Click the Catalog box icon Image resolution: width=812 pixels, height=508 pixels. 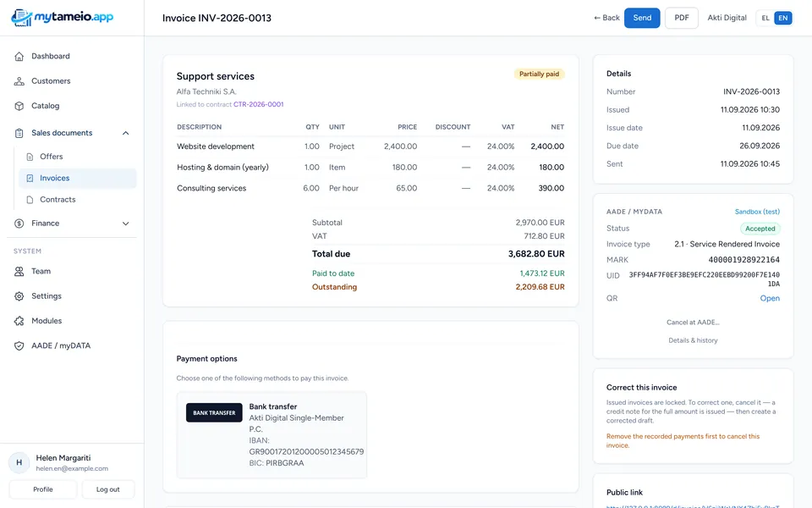pyautogui.click(x=19, y=106)
